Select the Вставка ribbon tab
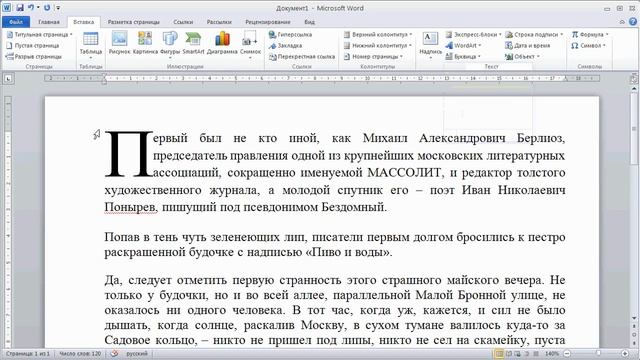The height and width of the screenshot is (360, 640). click(x=84, y=22)
